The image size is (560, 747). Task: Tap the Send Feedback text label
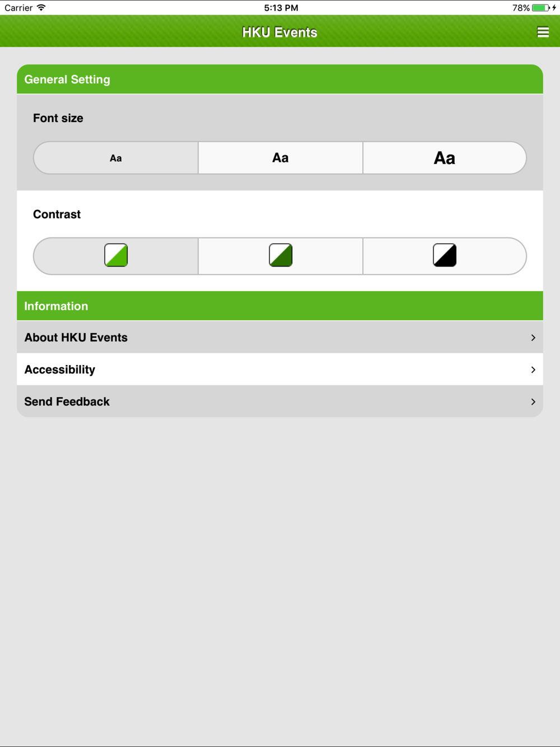click(67, 401)
